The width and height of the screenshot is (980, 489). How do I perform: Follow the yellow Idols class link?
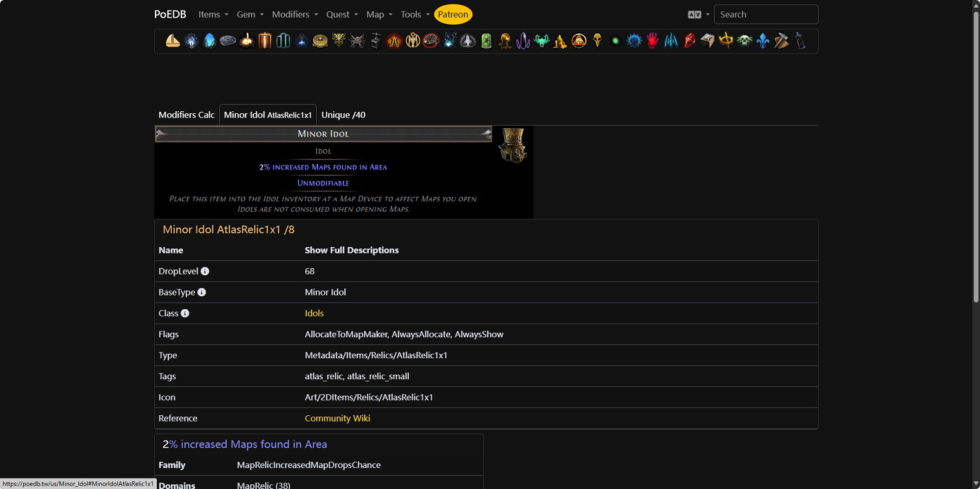point(314,313)
